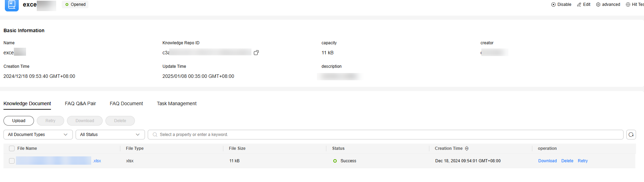Click the Edit pencil icon
The width and height of the screenshot is (644, 182).
[x=579, y=4]
